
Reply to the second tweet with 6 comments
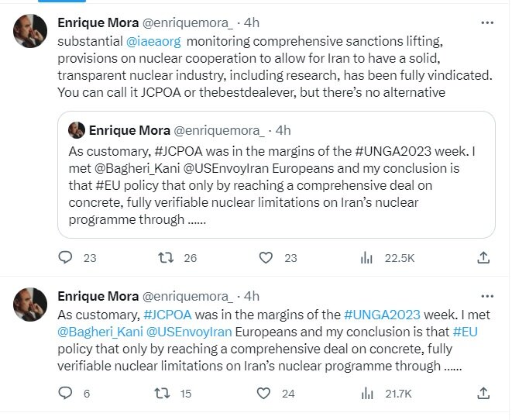pos(67,394)
